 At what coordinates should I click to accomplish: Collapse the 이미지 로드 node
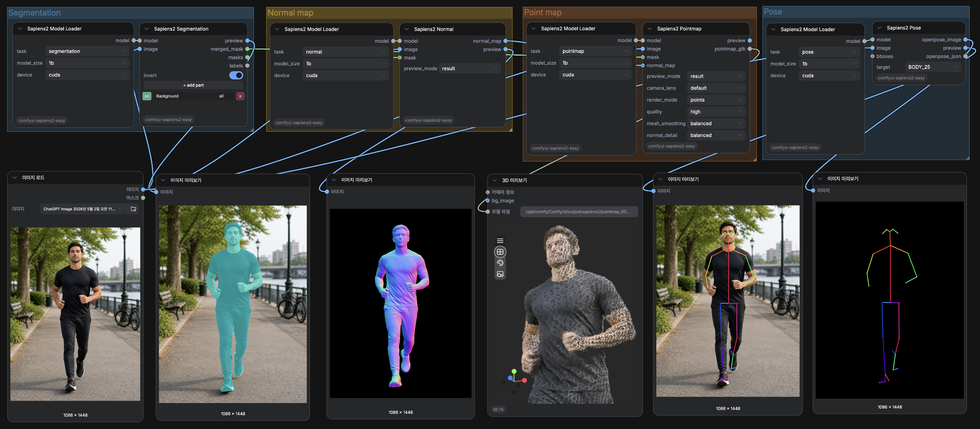[x=15, y=178]
